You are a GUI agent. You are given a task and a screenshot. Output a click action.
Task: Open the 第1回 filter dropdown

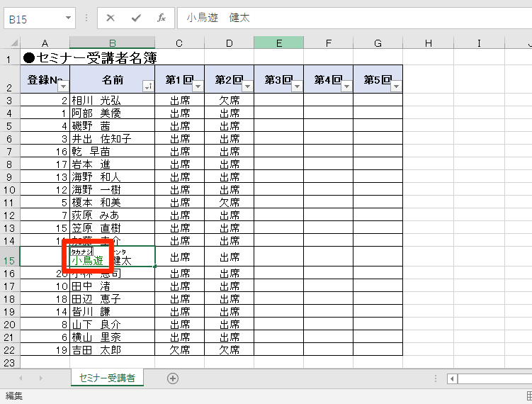coord(198,86)
